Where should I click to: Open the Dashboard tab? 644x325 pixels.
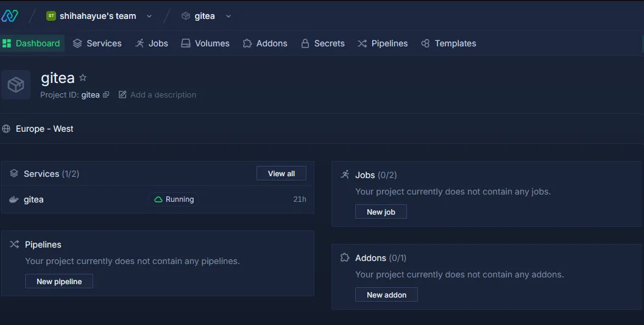(x=32, y=43)
